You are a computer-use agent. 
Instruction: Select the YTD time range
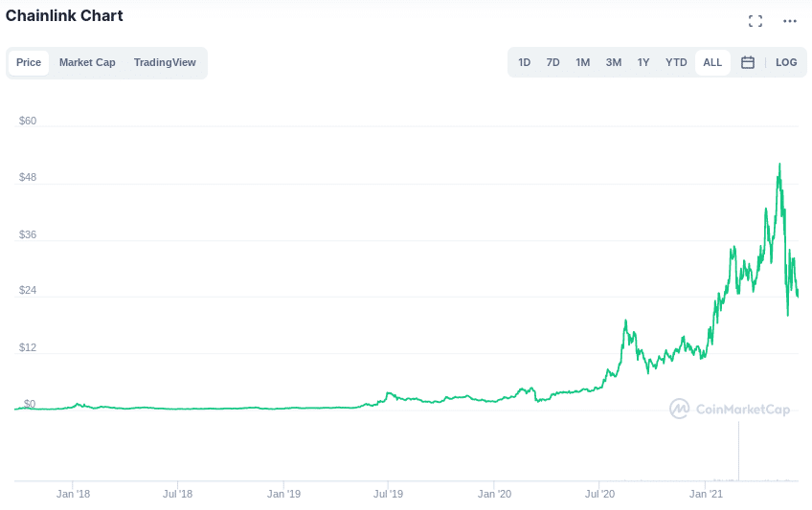(x=676, y=62)
